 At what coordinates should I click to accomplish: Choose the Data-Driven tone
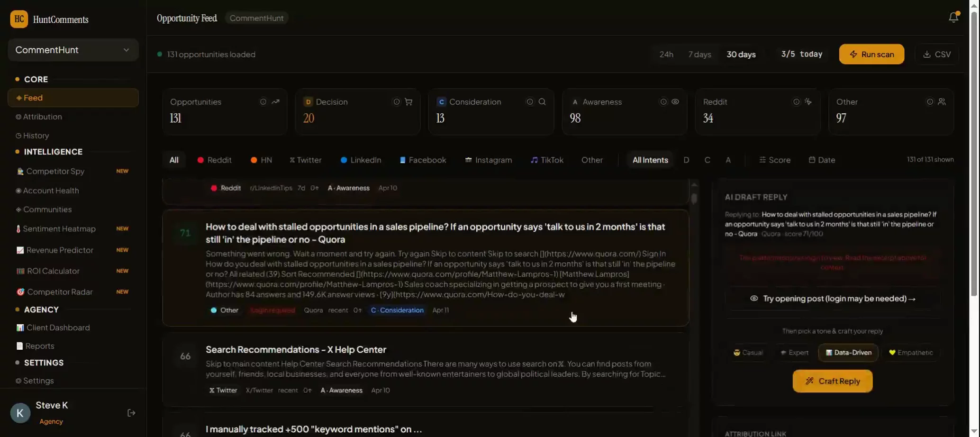point(848,353)
